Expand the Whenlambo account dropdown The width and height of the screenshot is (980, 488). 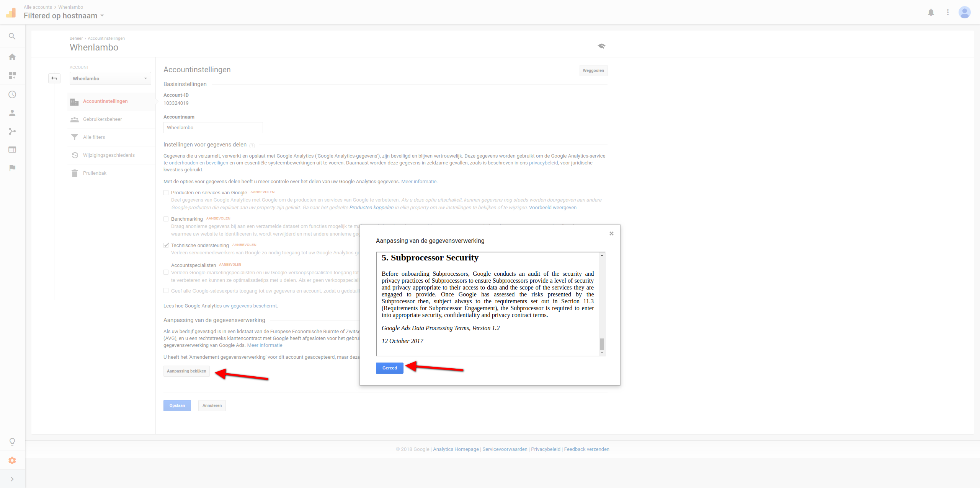108,79
